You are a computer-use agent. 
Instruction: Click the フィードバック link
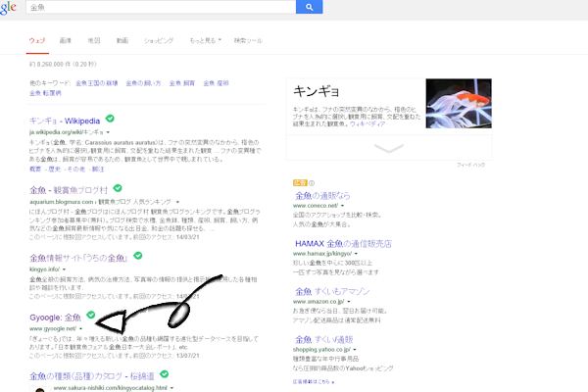pyautogui.click(x=470, y=165)
